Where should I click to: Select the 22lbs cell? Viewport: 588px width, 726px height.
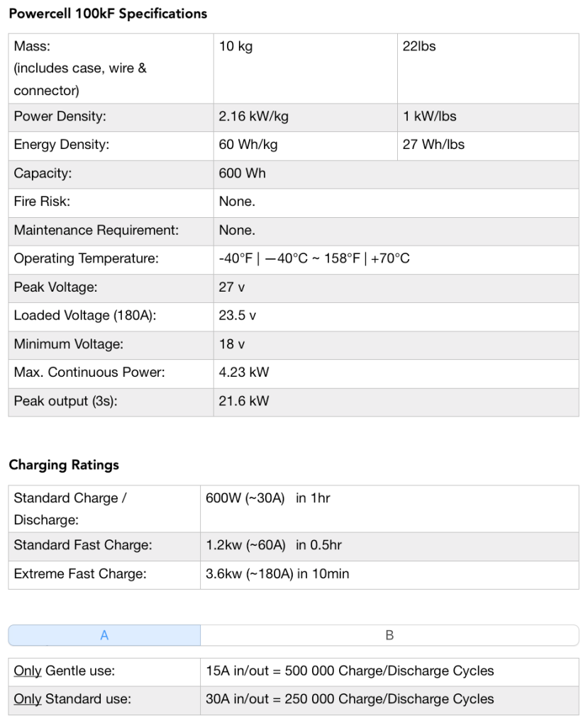419,47
